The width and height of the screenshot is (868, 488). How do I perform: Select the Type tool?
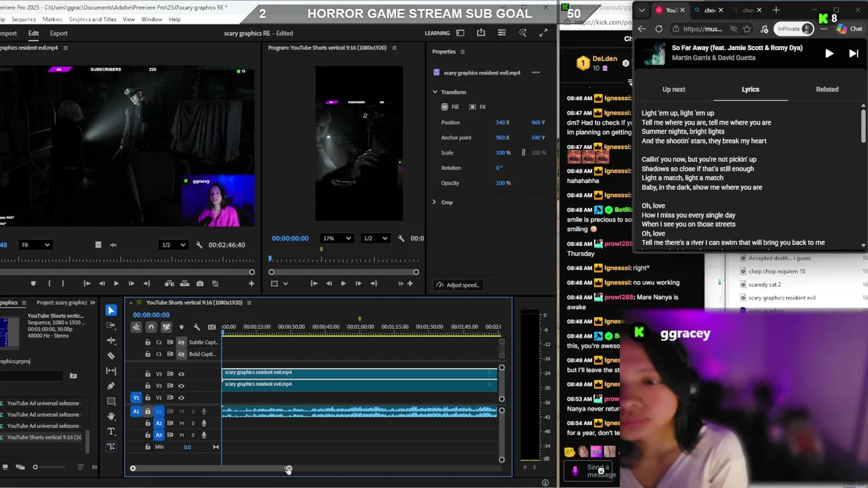(111, 431)
